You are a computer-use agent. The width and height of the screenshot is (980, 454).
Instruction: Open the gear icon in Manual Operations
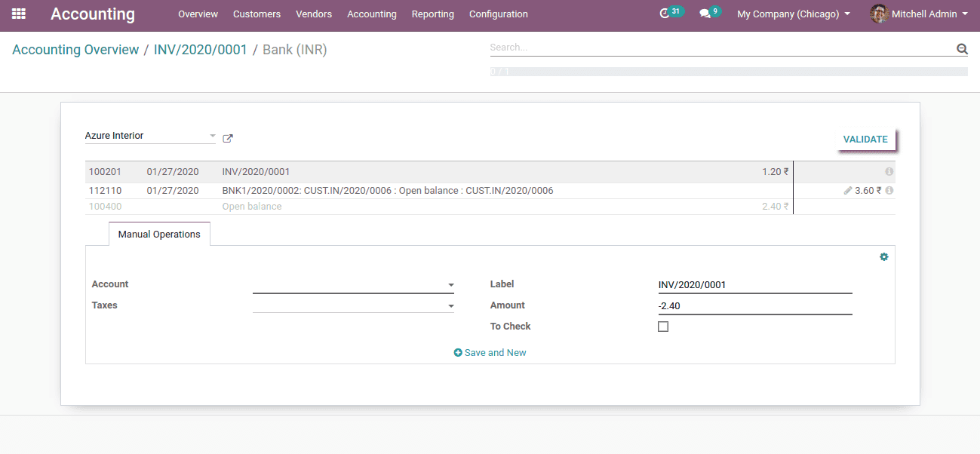[x=884, y=257]
